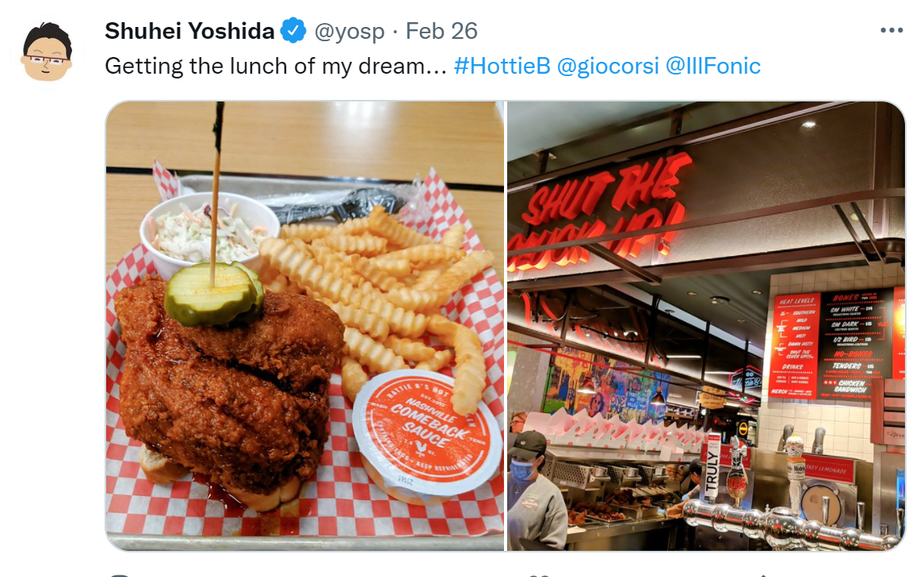This screenshot has height=577, width=924.
Task: Click the blue verified badge
Action: coord(293,31)
